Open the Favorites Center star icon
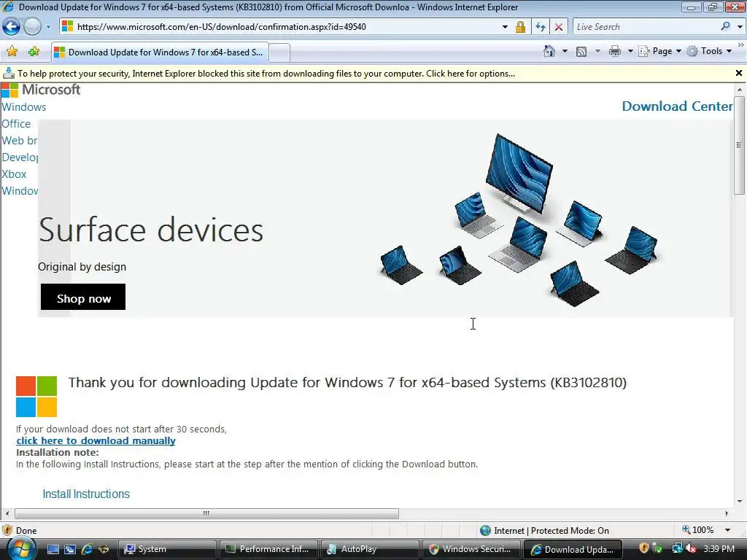The height and width of the screenshot is (560, 747). (12, 52)
